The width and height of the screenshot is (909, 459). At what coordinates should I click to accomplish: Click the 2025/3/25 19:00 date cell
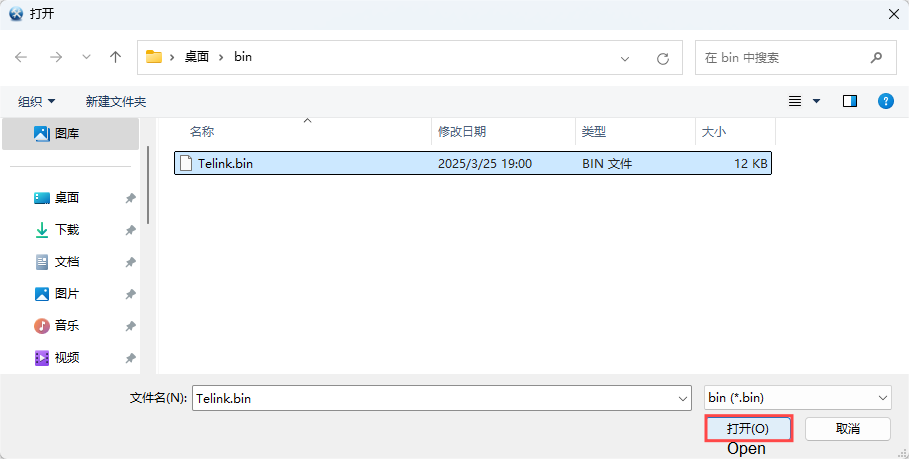[x=485, y=163]
